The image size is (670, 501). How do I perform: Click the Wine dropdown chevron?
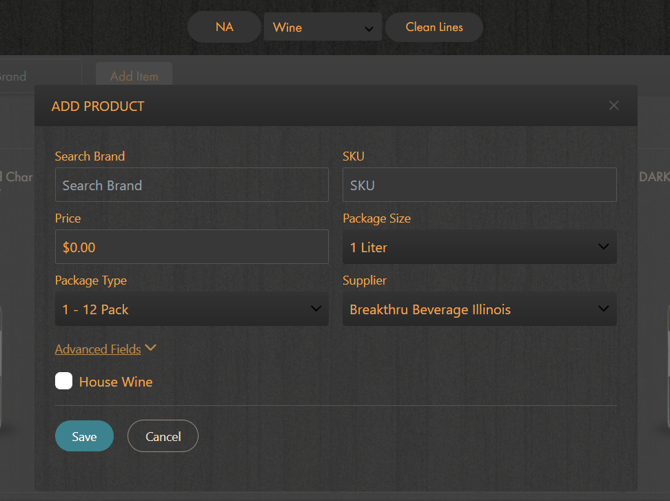click(x=369, y=29)
